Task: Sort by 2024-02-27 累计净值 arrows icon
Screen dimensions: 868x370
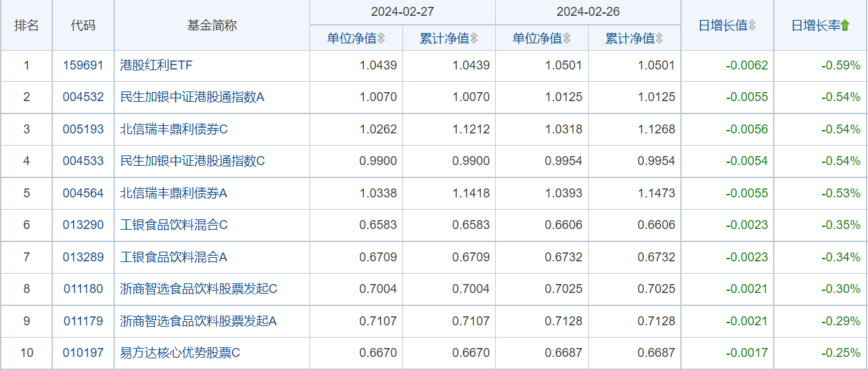Action: coord(474,39)
